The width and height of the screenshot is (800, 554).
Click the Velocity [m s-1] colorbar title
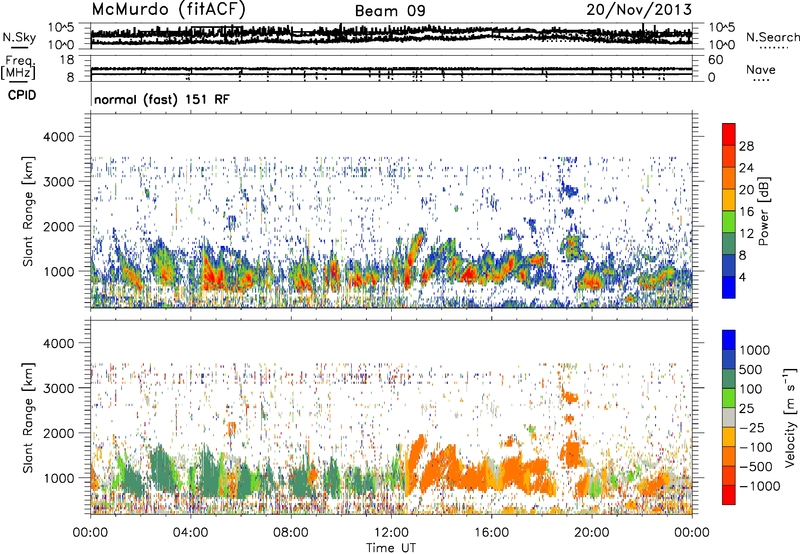click(790, 417)
